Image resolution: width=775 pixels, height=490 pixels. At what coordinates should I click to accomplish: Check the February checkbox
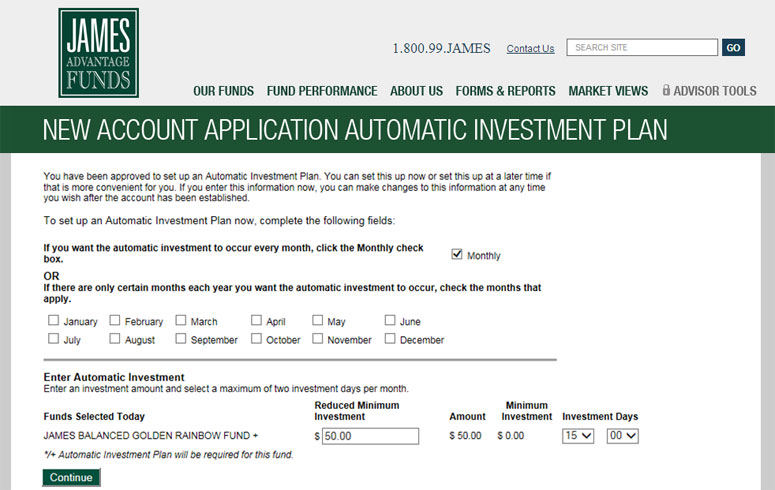click(x=115, y=320)
